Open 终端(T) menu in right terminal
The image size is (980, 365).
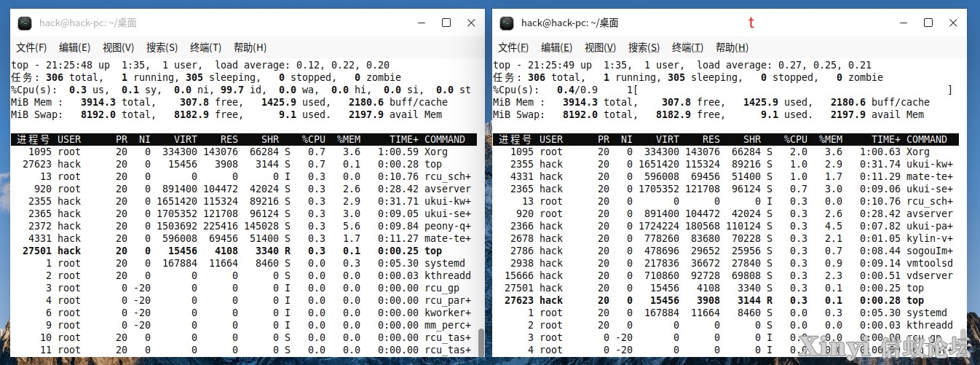pyautogui.click(x=688, y=47)
